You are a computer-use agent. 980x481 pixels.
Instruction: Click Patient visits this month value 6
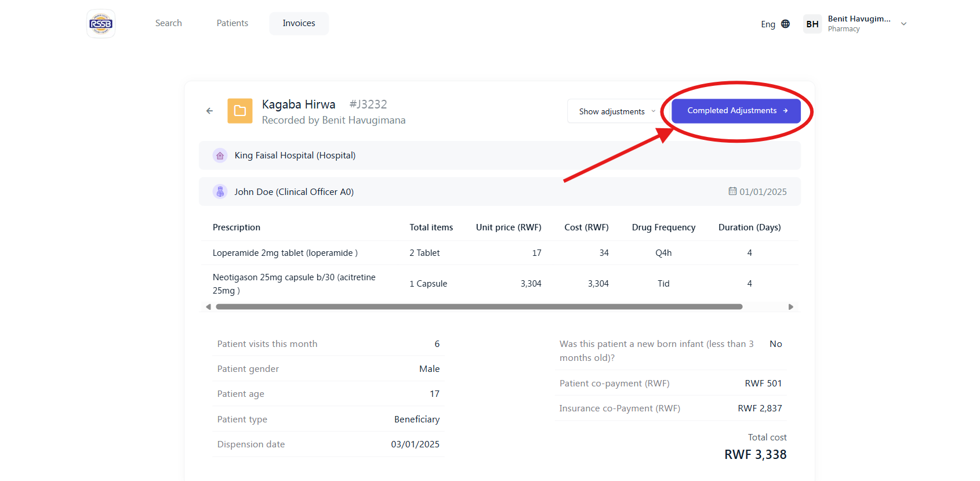(x=437, y=344)
